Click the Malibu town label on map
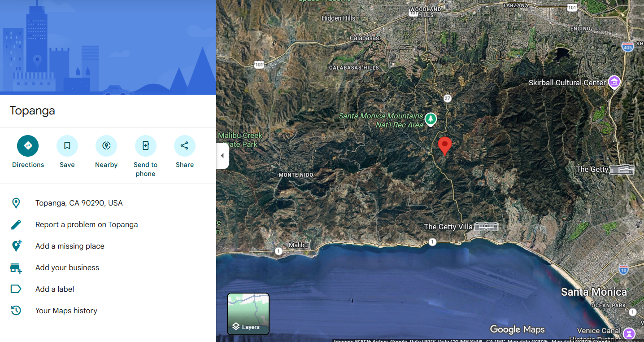The width and height of the screenshot is (644, 342). pyautogui.click(x=298, y=245)
